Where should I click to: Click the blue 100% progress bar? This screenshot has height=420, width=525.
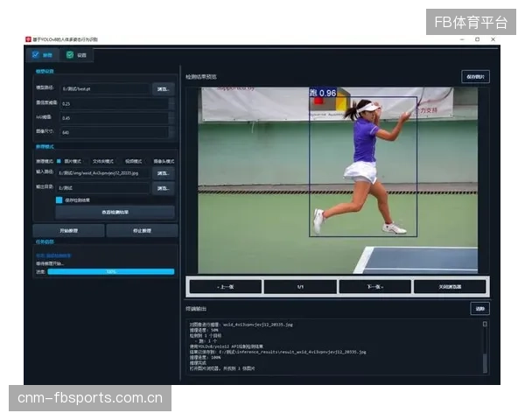pos(111,271)
